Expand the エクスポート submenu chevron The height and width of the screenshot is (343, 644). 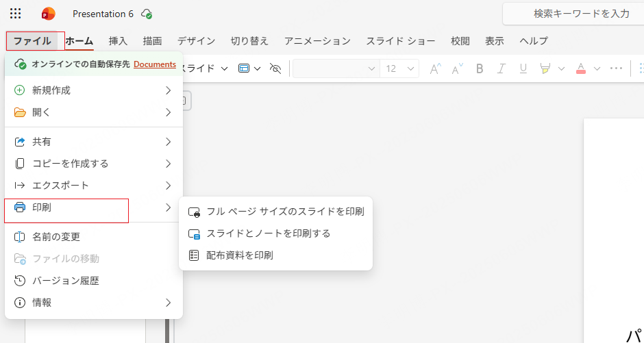point(168,186)
